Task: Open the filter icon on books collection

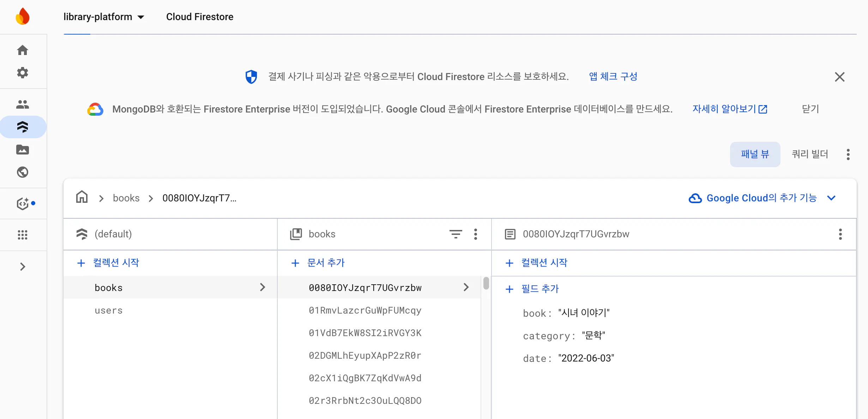Action: pyautogui.click(x=456, y=234)
